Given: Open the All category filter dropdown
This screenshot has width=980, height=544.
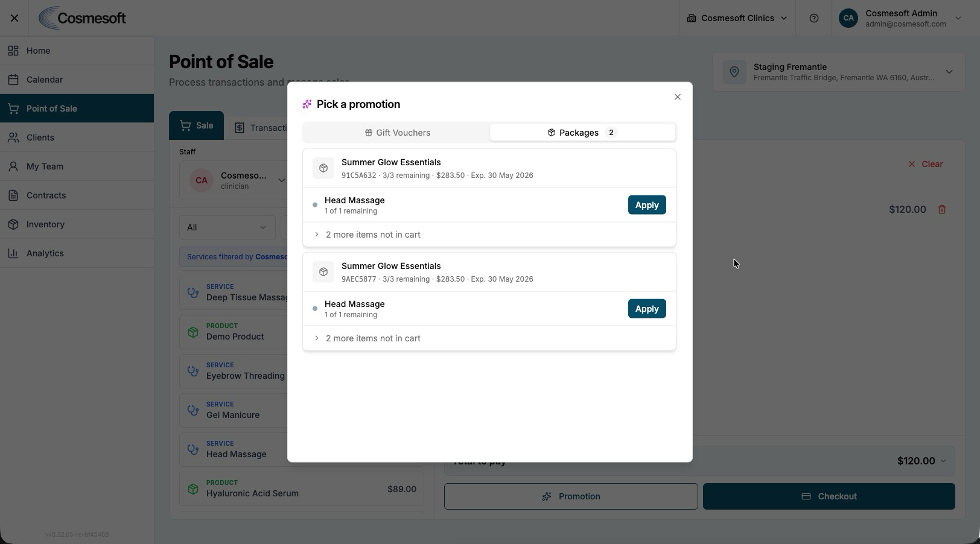Looking at the screenshot, I should point(227,227).
